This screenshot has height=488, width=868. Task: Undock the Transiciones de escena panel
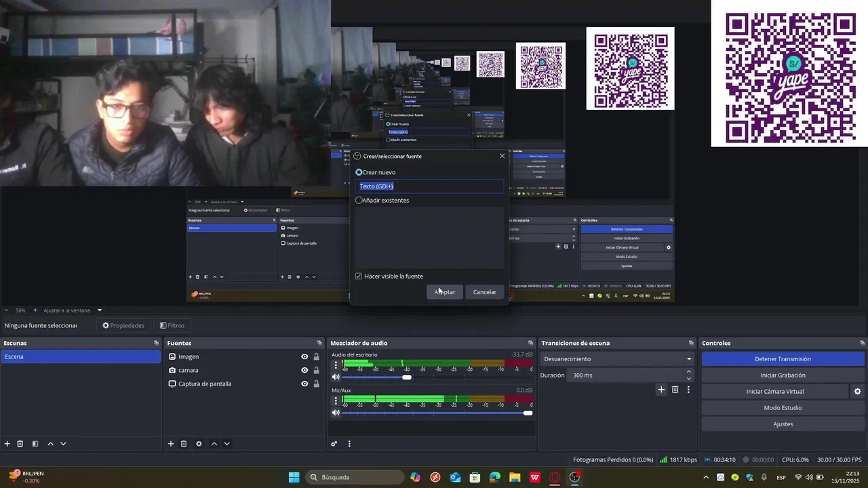pyautogui.click(x=691, y=343)
